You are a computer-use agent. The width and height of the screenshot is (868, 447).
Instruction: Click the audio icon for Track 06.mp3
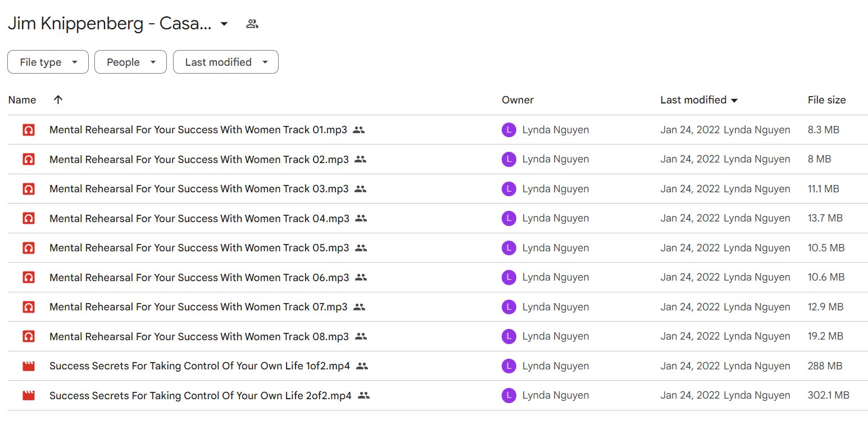tap(29, 277)
